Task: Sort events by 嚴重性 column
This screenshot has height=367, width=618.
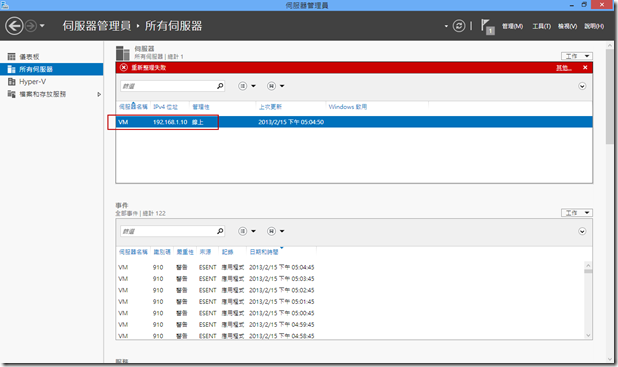Action: [185, 252]
